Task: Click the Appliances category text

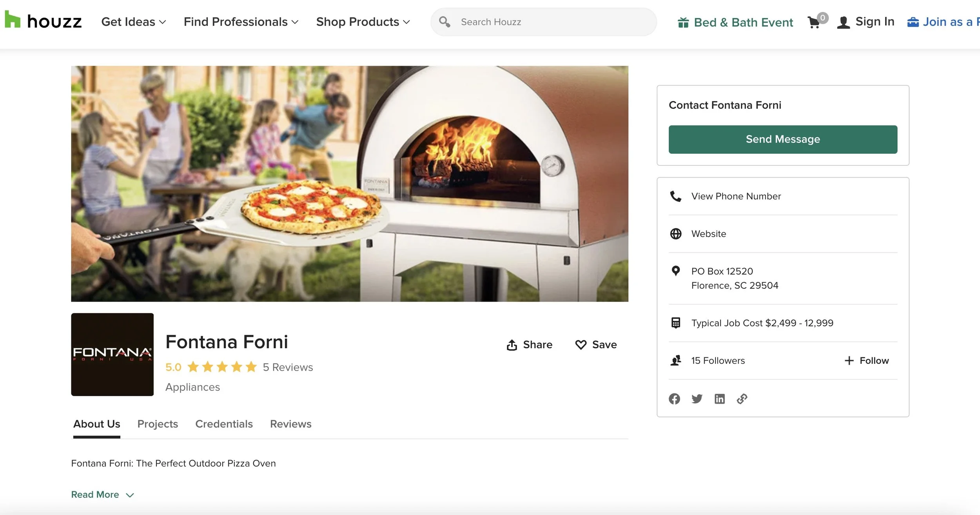Action: tap(192, 387)
